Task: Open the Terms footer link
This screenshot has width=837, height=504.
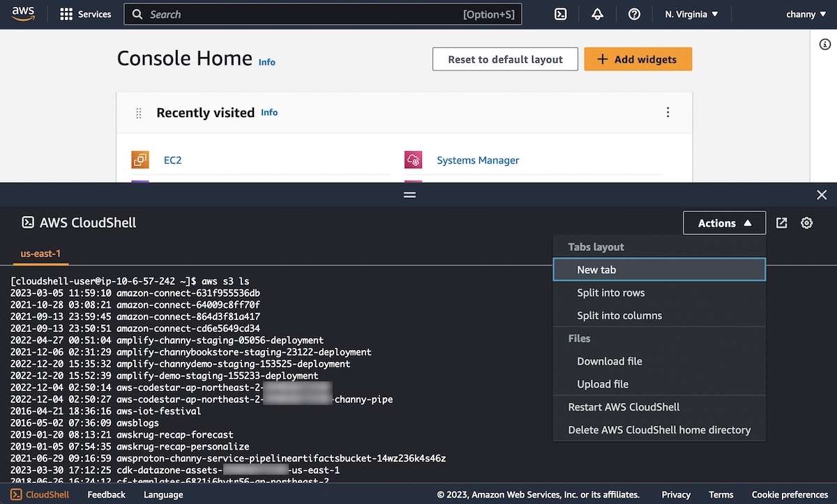Action: click(x=721, y=495)
